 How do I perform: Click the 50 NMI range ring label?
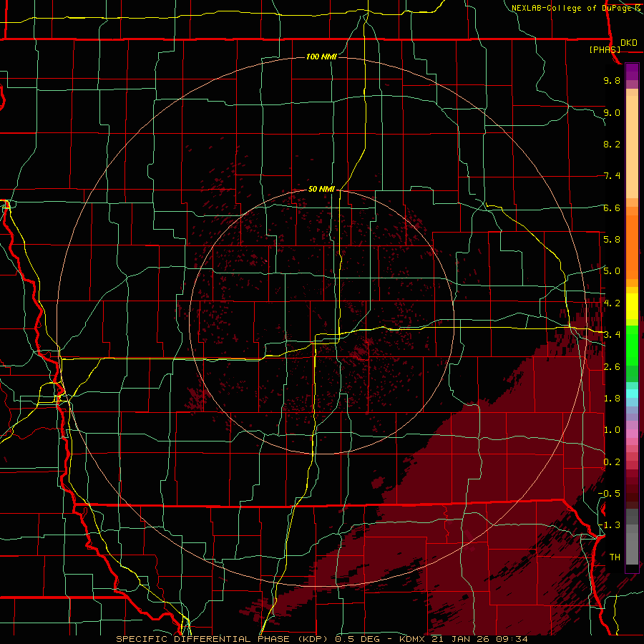point(321,189)
